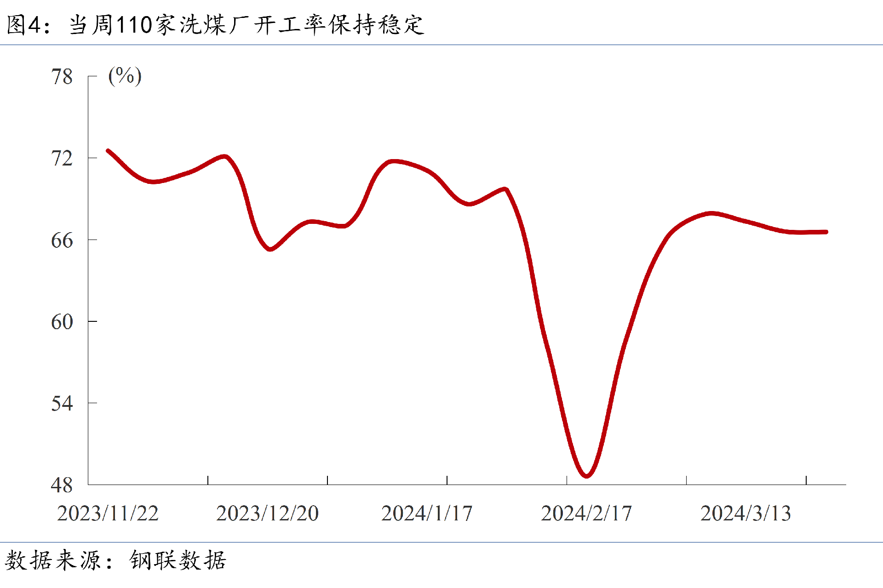Click the data source text 钢联数据
Viewport: 883px width, 588px height.
click(x=178, y=560)
